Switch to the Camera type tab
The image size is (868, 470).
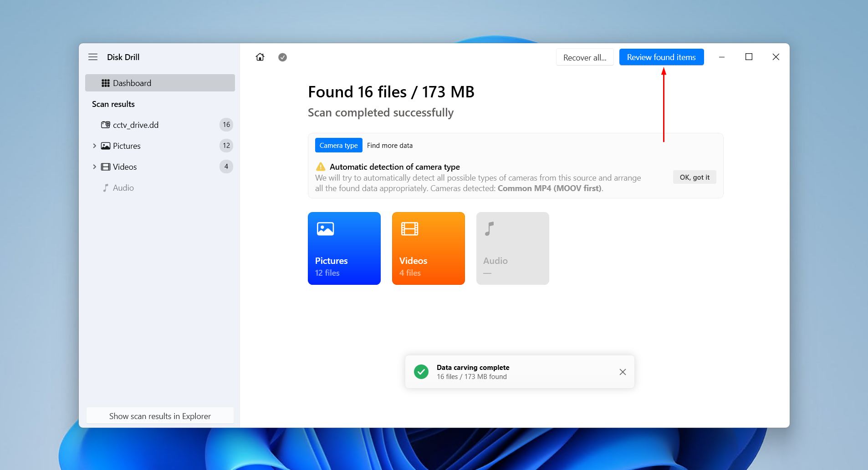pos(338,145)
